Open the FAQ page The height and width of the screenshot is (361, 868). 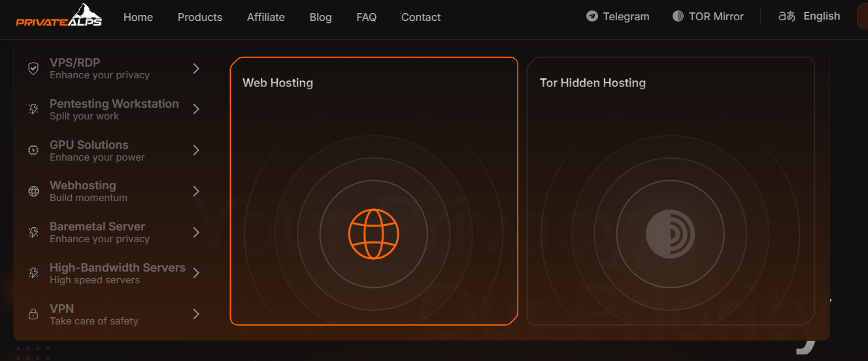(x=367, y=17)
